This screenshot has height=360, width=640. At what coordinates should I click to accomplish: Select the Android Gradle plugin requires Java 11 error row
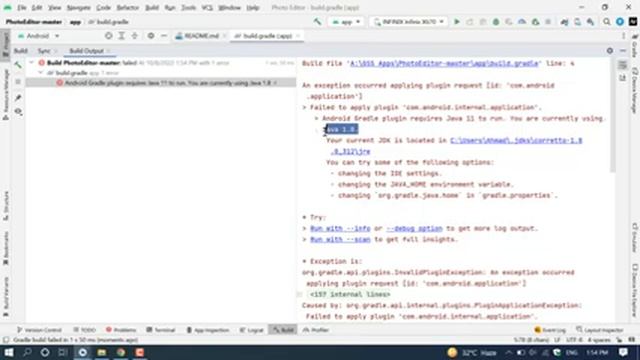(160, 83)
